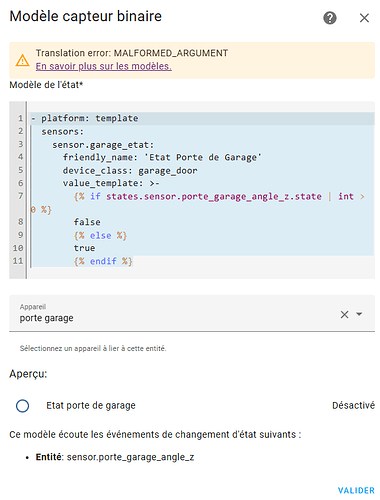Viewport: 380px width, 500px height.
Task: Click the 'sensor.garage_etat:' code line
Action: click(103, 145)
